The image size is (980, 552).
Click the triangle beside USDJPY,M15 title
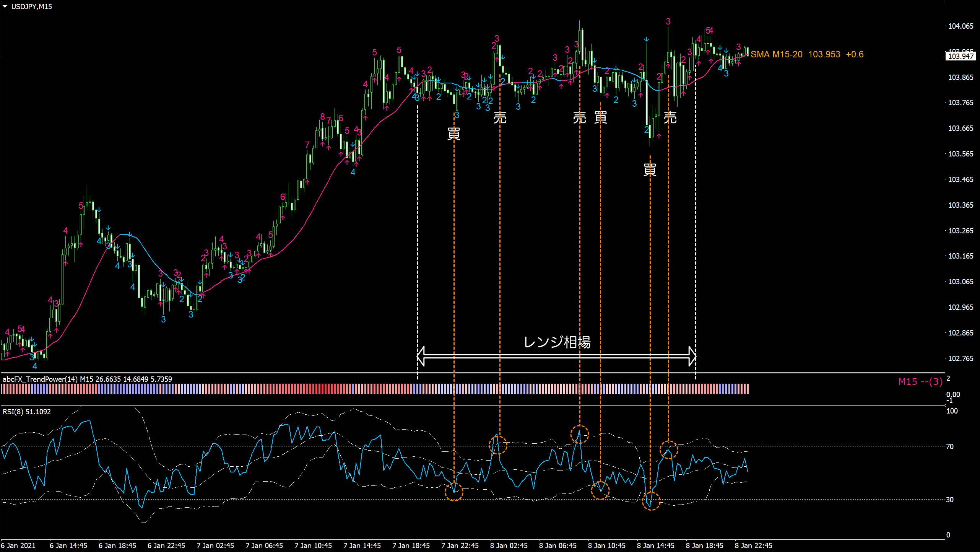5,7
